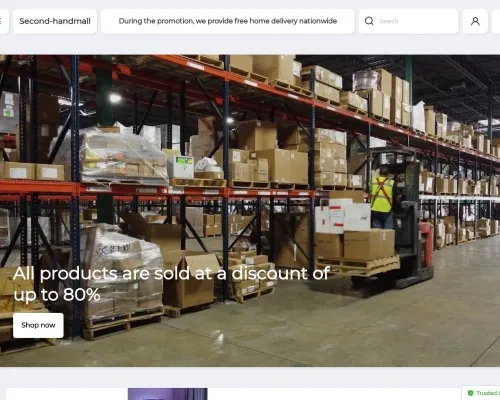Image resolution: width=500 pixels, height=400 pixels.
Task: Click the discount of up to 80% headline
Action: [171, 284]
